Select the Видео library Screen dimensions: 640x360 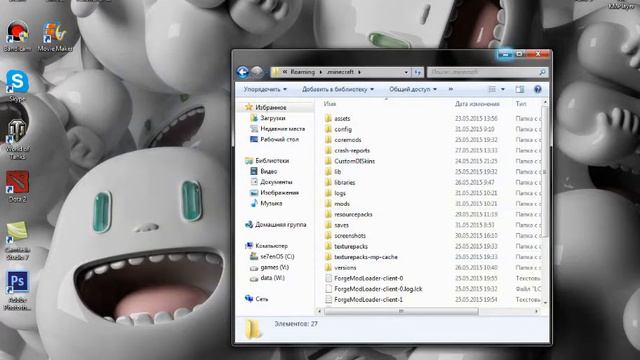point(269,171)
